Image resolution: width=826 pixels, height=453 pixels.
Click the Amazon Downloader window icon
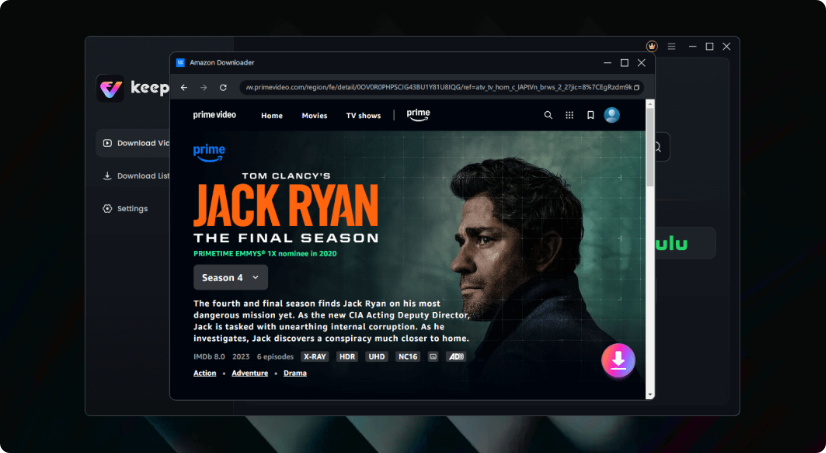[180, 63]
